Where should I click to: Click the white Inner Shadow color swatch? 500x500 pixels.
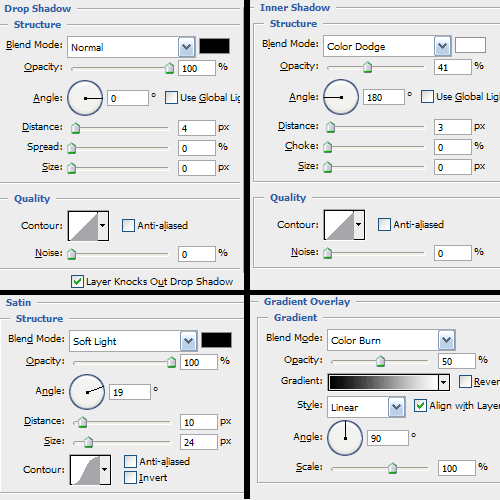point(470,45)
